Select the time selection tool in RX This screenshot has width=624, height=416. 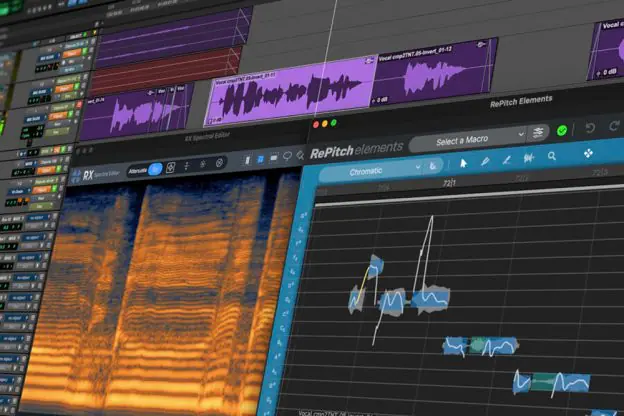[x=247, y=160]
